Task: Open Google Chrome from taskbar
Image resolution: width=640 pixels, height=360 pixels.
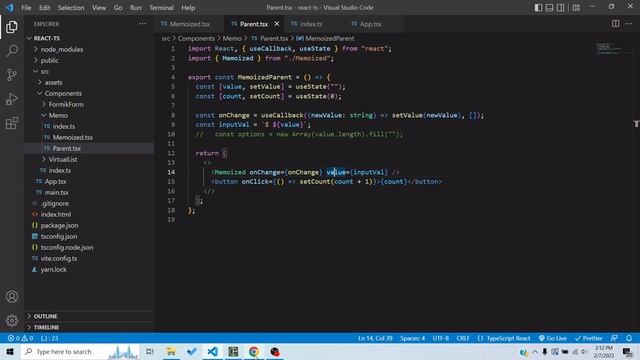Action: (x=254, y=351)
